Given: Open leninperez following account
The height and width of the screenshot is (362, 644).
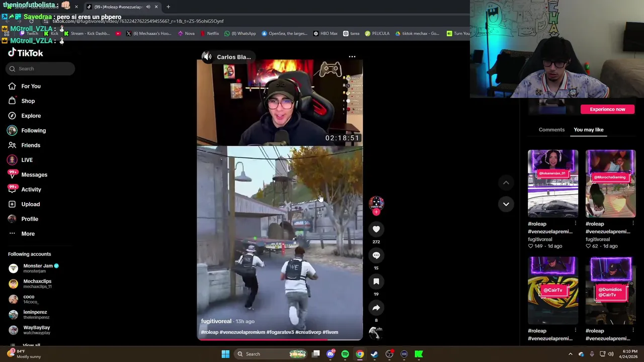Looking at the screenshot, I should click(29, 314).
